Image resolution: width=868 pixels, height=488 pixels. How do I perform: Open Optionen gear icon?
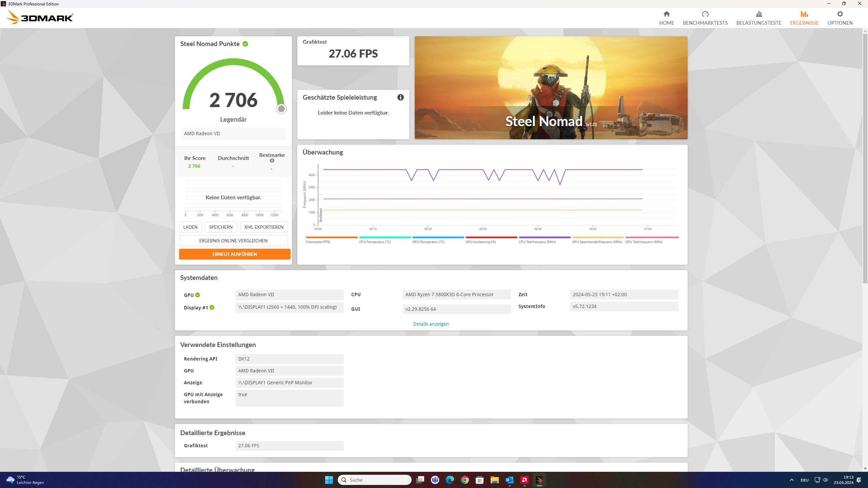tap(840, 14)
